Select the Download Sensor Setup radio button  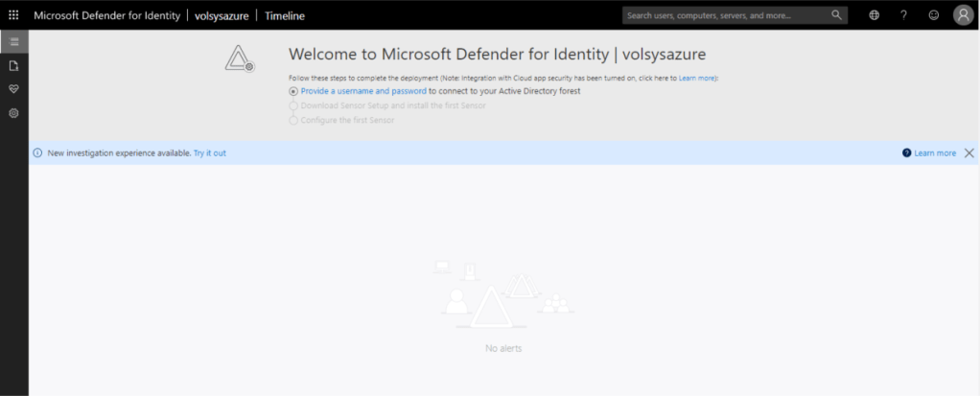tap(293, 105)
